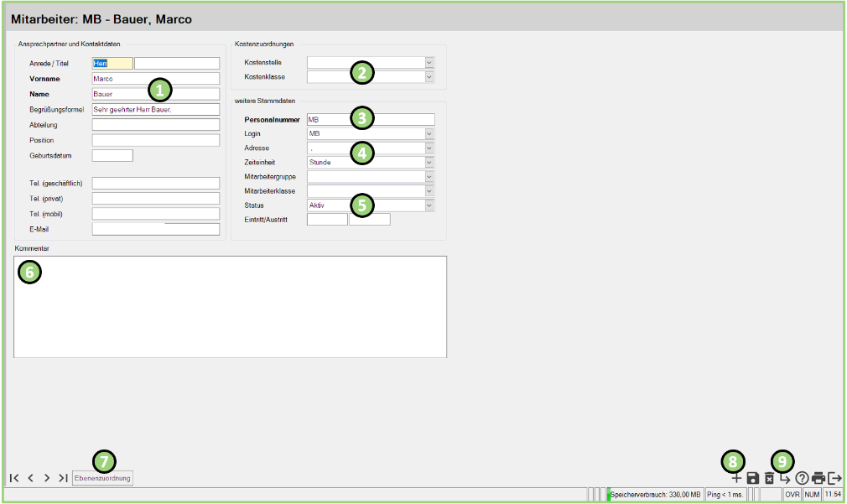
Task: Open the Status dropdown showing Aktiv
Action: [x=429, y=205]
